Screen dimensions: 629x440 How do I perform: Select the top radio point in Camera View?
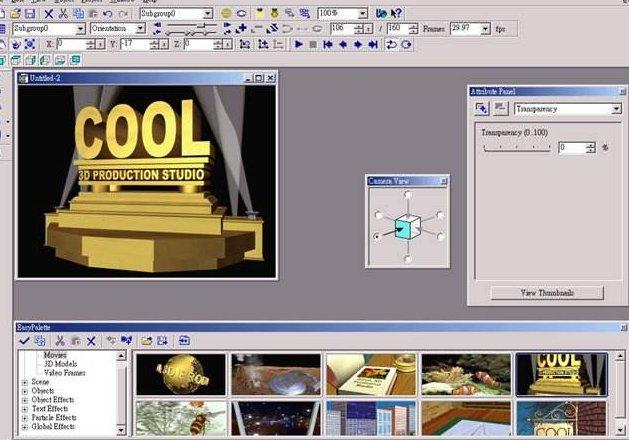pos(408,195)
